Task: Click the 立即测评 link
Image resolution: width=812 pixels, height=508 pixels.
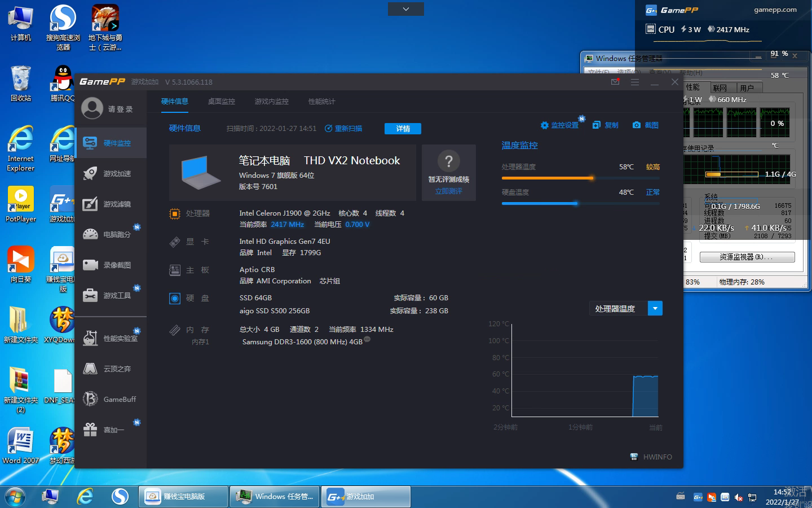Action: pos(449,191)
